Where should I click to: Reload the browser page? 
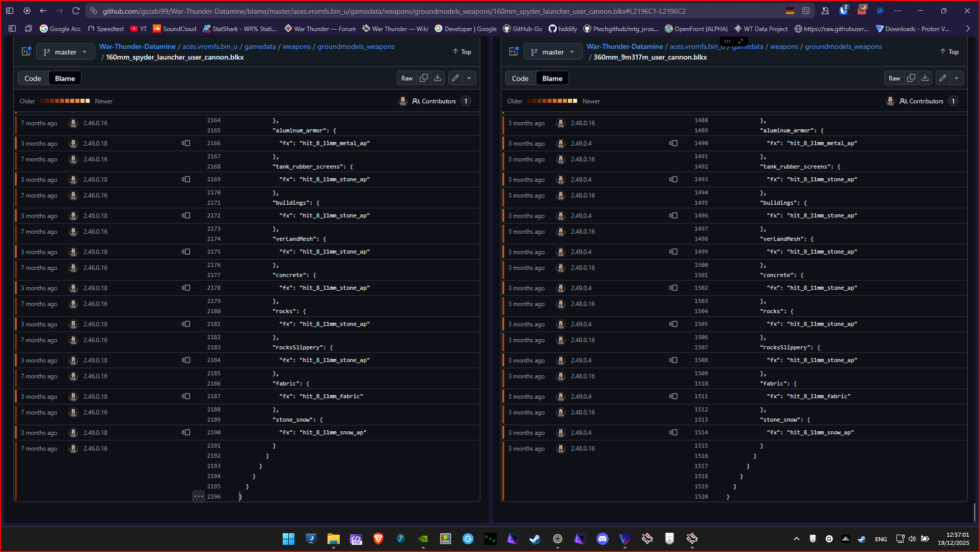pyautogui.click(x=76, y=11)
